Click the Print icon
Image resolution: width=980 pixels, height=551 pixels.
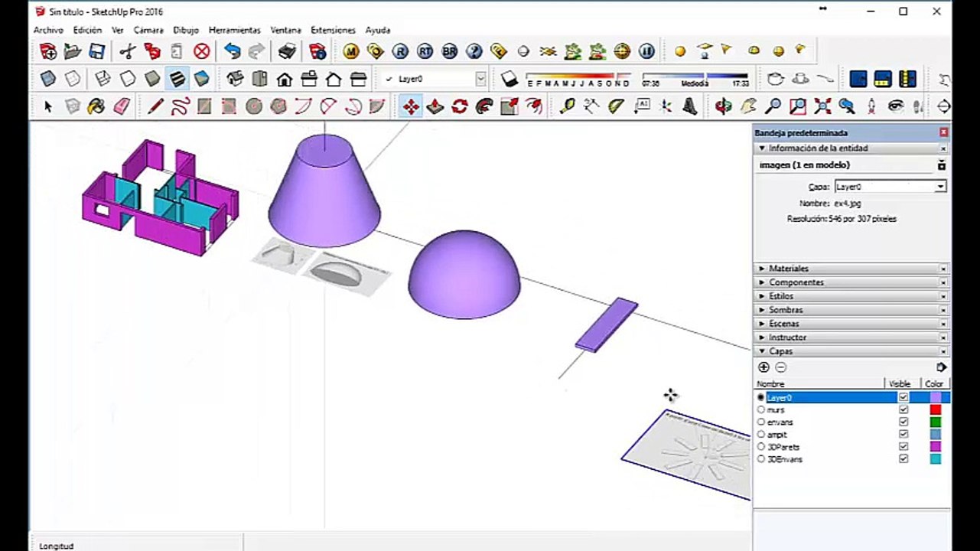click(287, 51)
